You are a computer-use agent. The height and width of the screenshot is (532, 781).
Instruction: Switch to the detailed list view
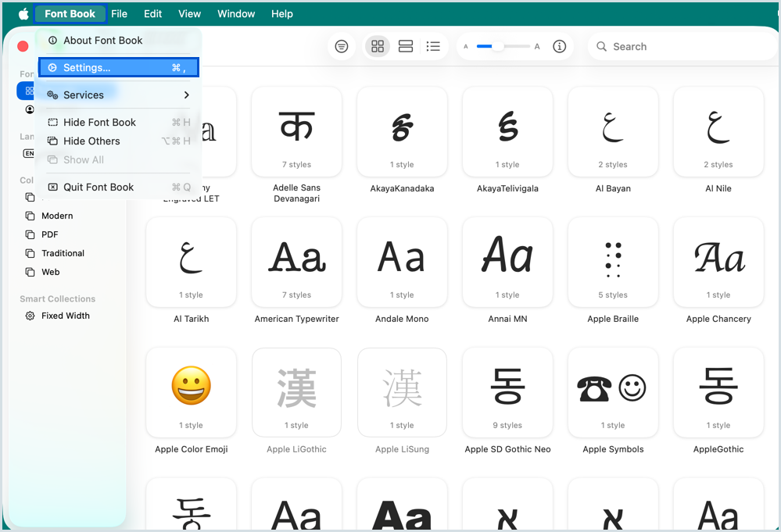coord(433,46)
